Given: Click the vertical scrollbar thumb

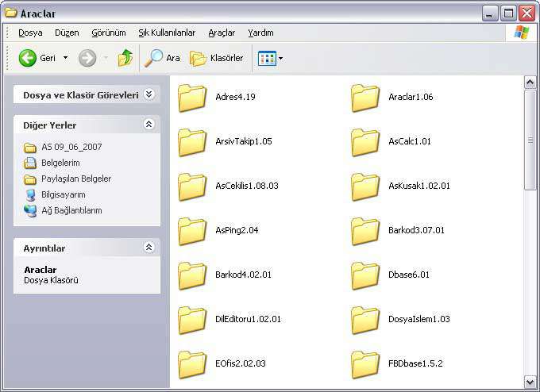Looking at the screenshot, I should [x=530, y=140].
